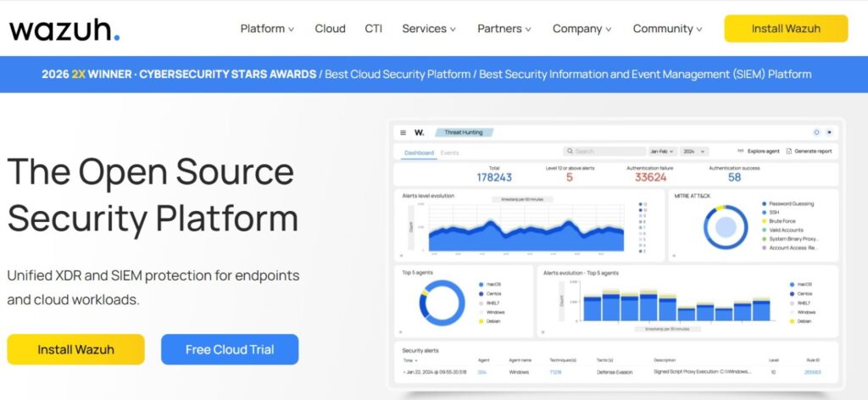868x400 pixels.
Task: Open the CTI nav item
Action: coord(373,29)
